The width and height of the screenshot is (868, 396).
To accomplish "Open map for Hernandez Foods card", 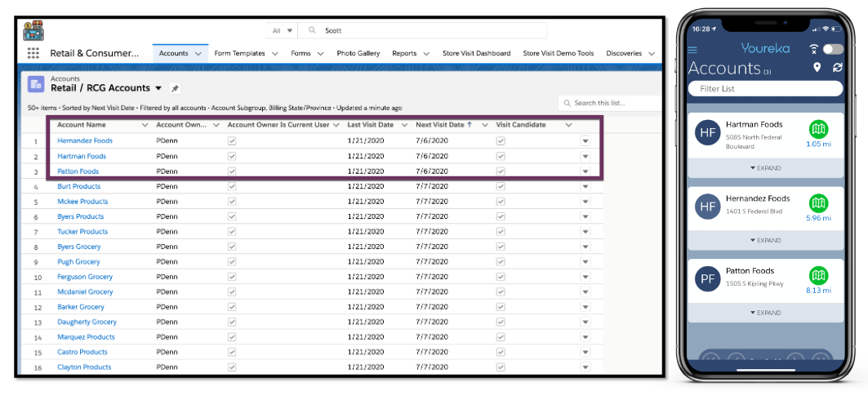I will pos(818,204).
